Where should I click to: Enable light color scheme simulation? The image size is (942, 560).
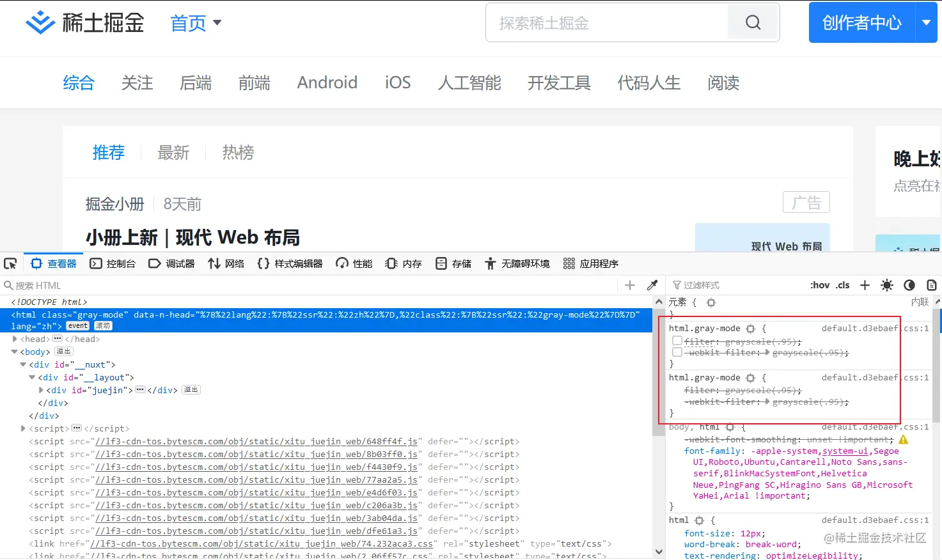[887, 285]
